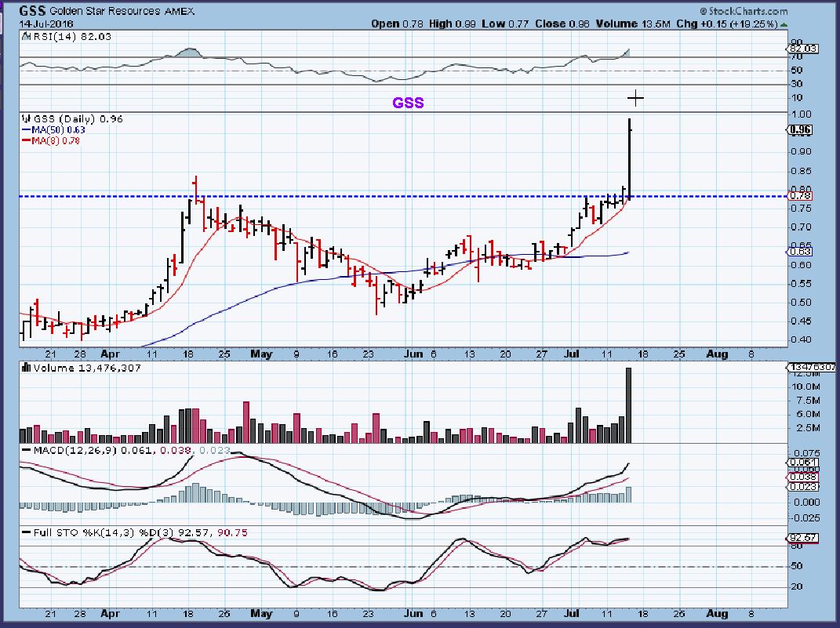Viewport: 840px width, 628px height.
Task: Click the tallest volume bar for 14-Jul
Action: pyautogui.click(x=628, y=405)
